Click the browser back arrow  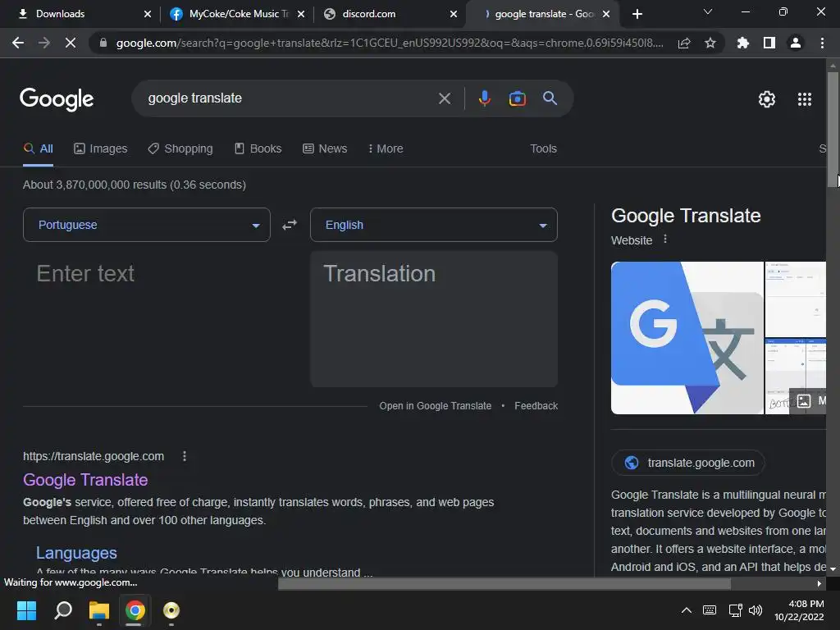tap(18, 43)
